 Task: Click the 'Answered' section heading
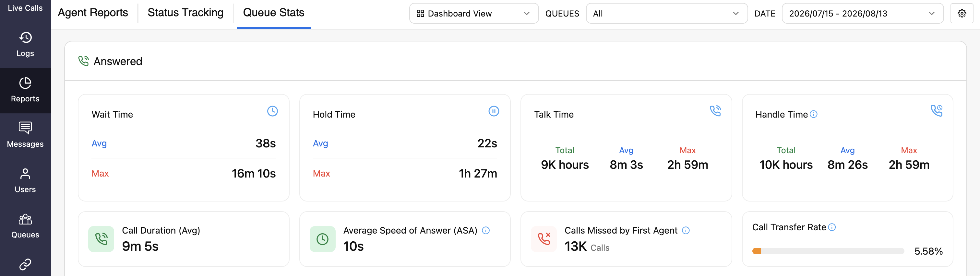(118, 61)
